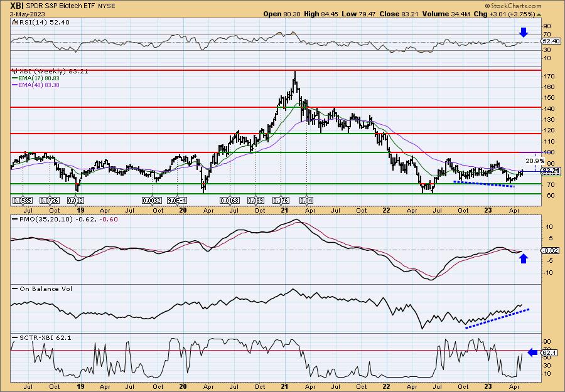565x392 pixels.
Task: Click the 0.0585 dividend marker box
Action: coord(23,200)
